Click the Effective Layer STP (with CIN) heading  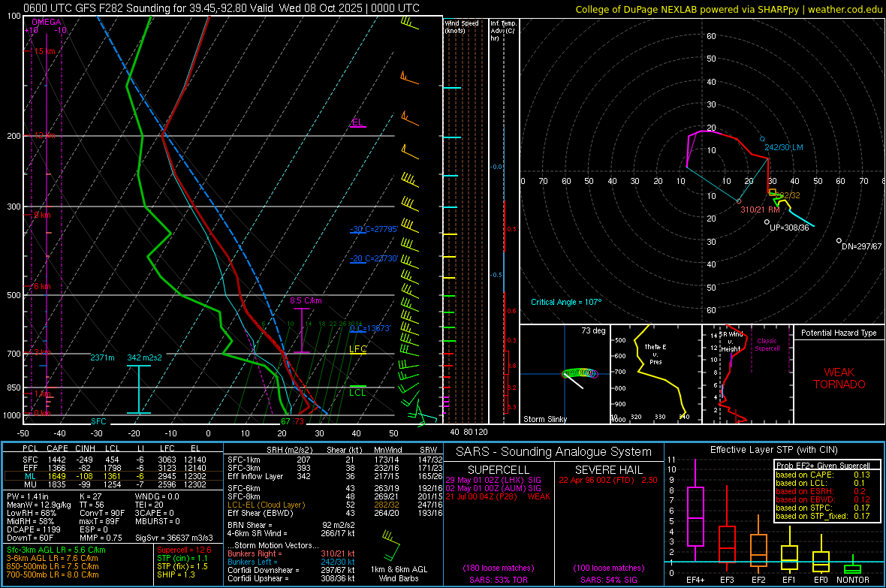pyautogui.click(x=773, y=450)
